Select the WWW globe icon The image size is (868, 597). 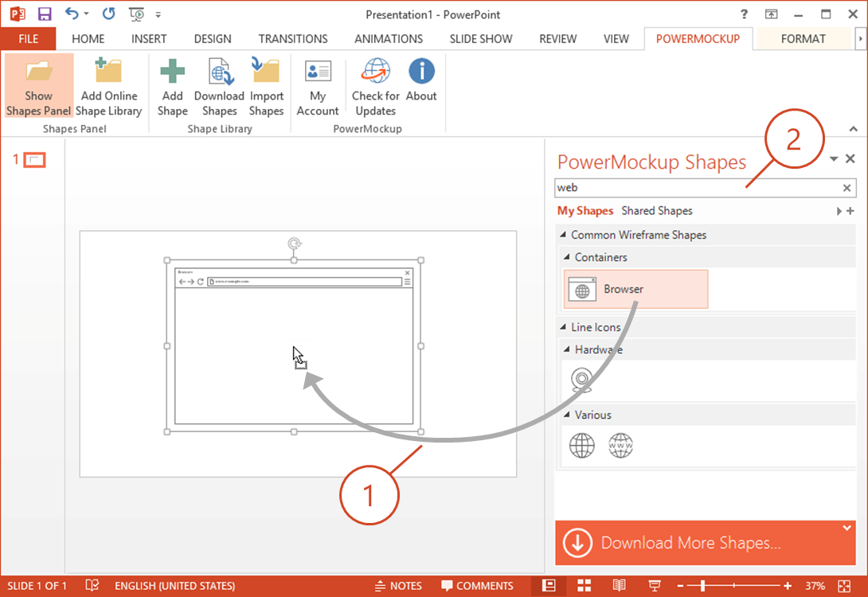(x=620, y=446)
